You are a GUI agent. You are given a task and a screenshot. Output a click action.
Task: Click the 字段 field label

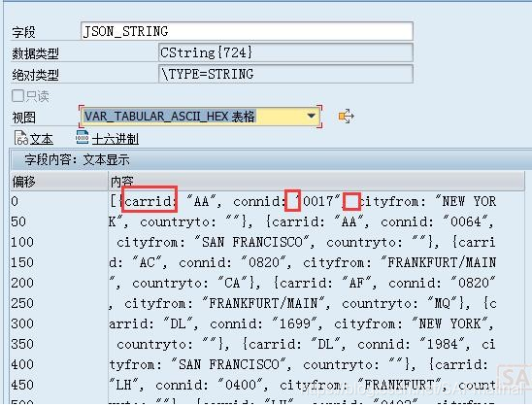(23, 32)
